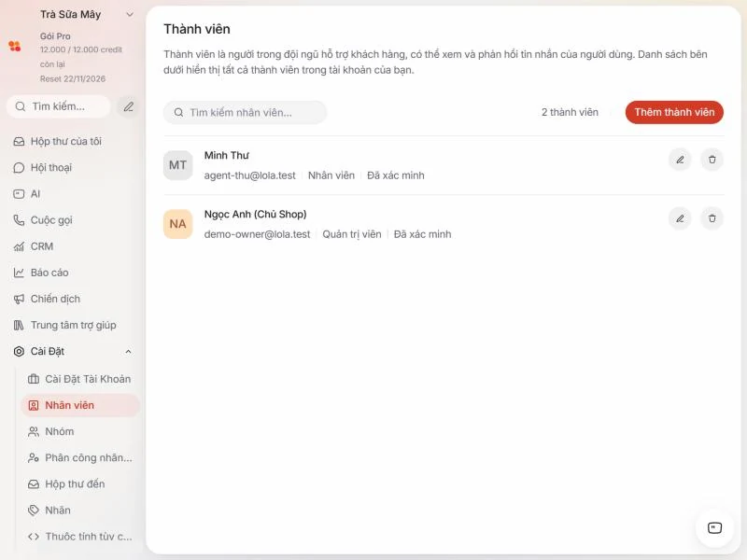Click member name Minh Thư

[226, 155]
